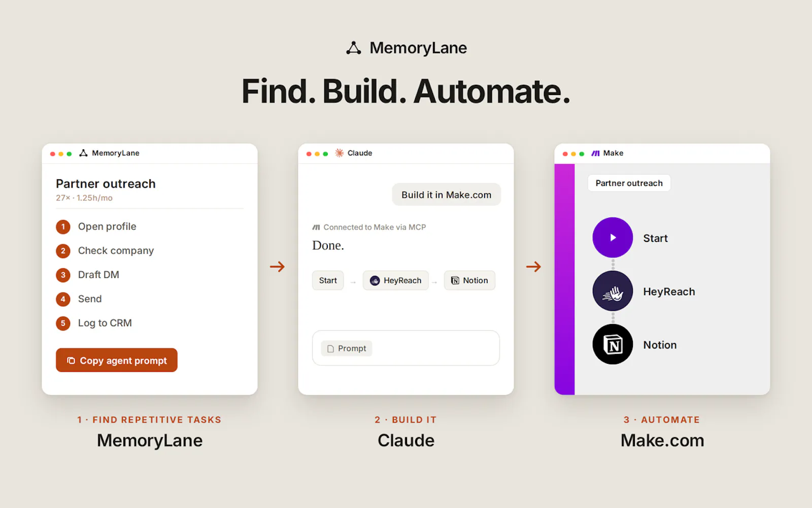Click the 'MemoryLane' title text in the first window

pos(116,153)
